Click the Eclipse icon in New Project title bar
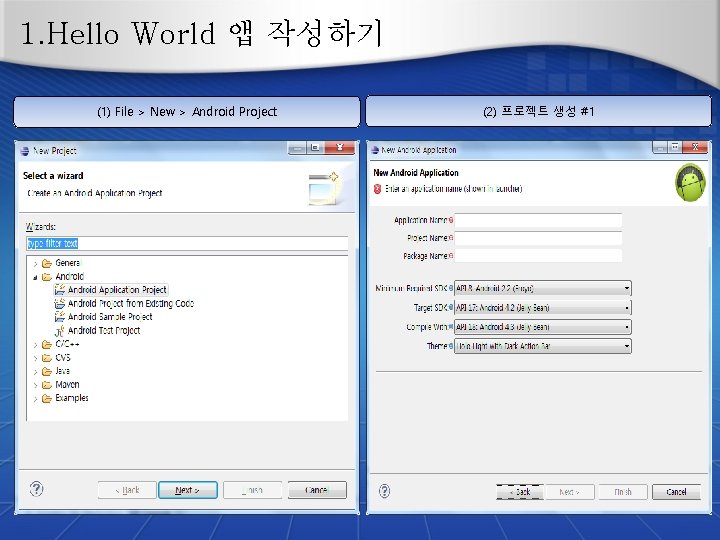Image resolution: width=720 pixels, height=540 pixels. tap(25, 151)
